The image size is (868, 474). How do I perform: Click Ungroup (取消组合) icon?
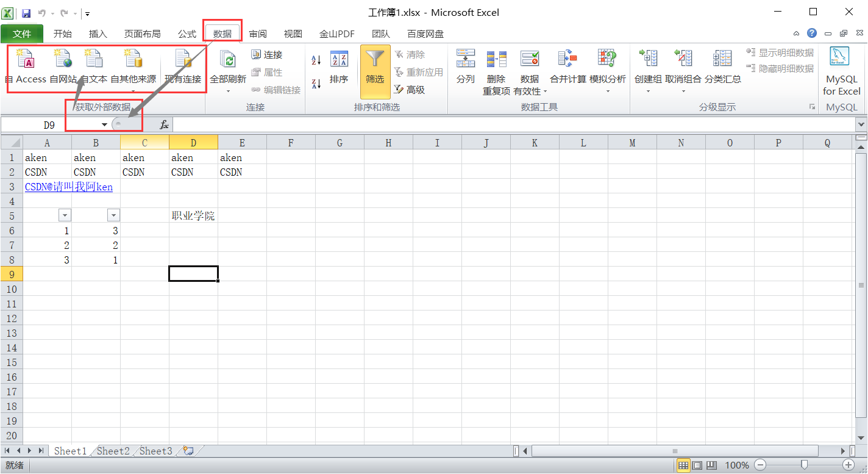[x=683, y=59]
